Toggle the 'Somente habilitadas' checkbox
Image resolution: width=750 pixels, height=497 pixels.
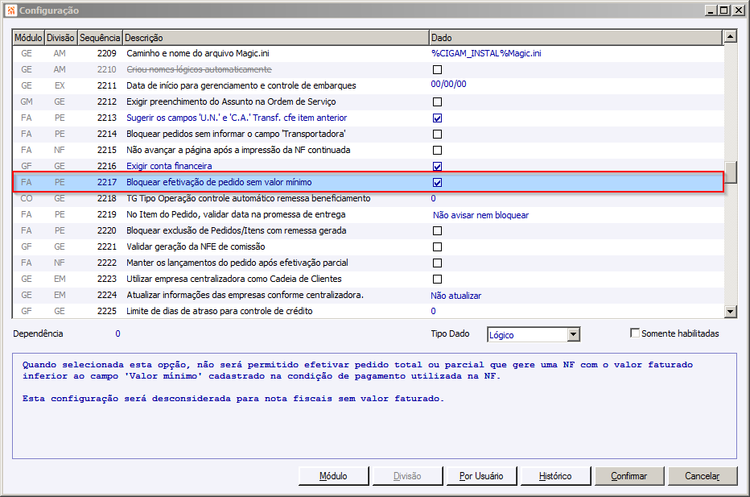click(635, 333)
